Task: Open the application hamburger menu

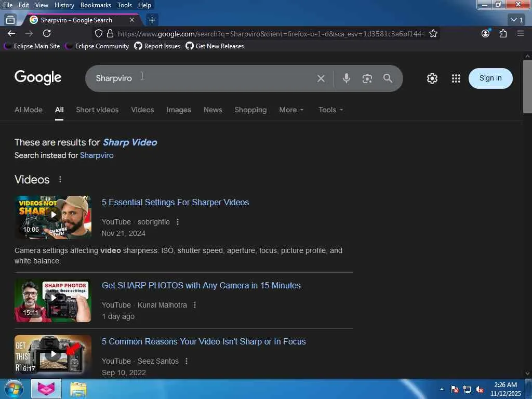Action: click(x=521, y=33)
